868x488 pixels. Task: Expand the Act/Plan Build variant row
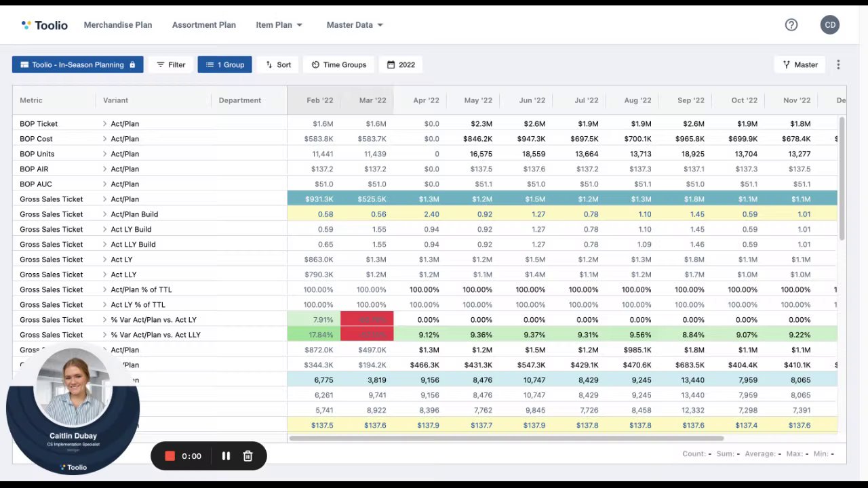click(x=105, y=214)
